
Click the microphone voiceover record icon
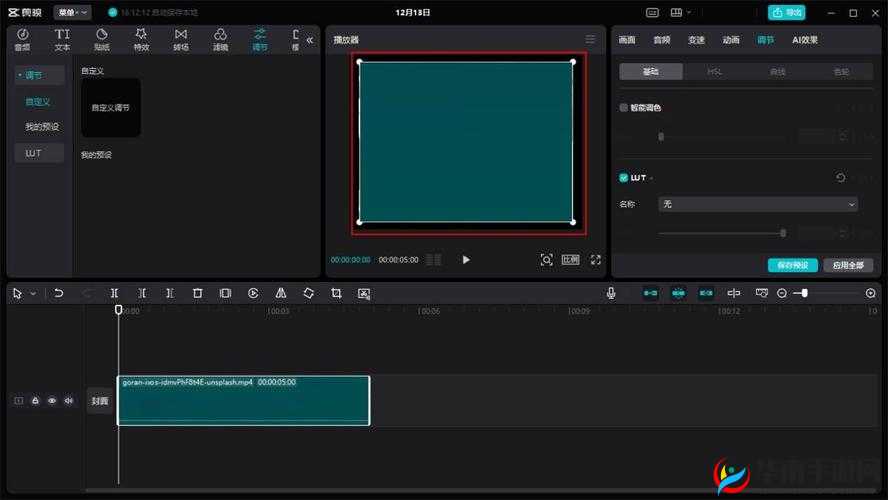pyautogui.click(x=611, y=293)
